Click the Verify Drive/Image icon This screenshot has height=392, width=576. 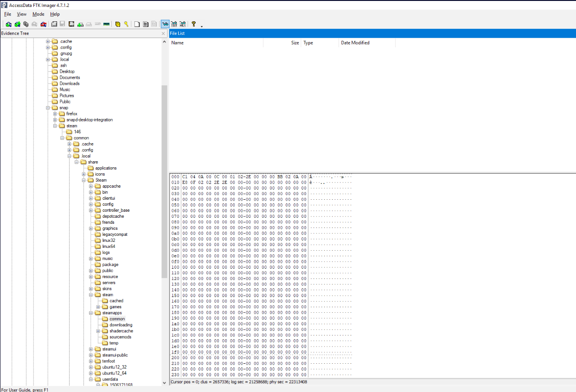(97, 24)
